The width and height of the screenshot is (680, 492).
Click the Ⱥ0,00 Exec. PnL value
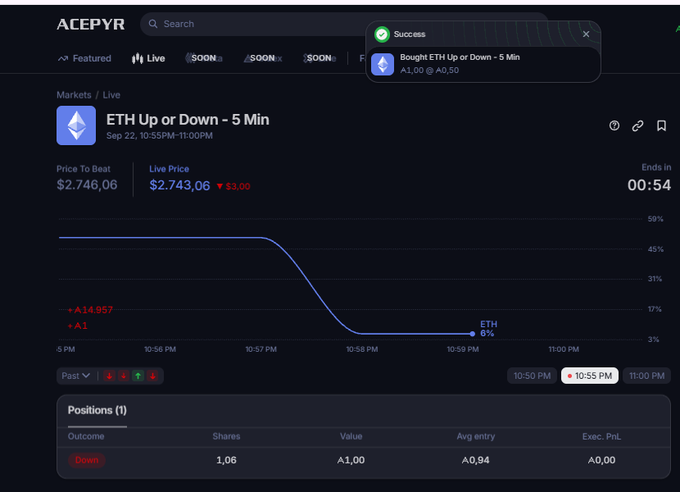602,460
